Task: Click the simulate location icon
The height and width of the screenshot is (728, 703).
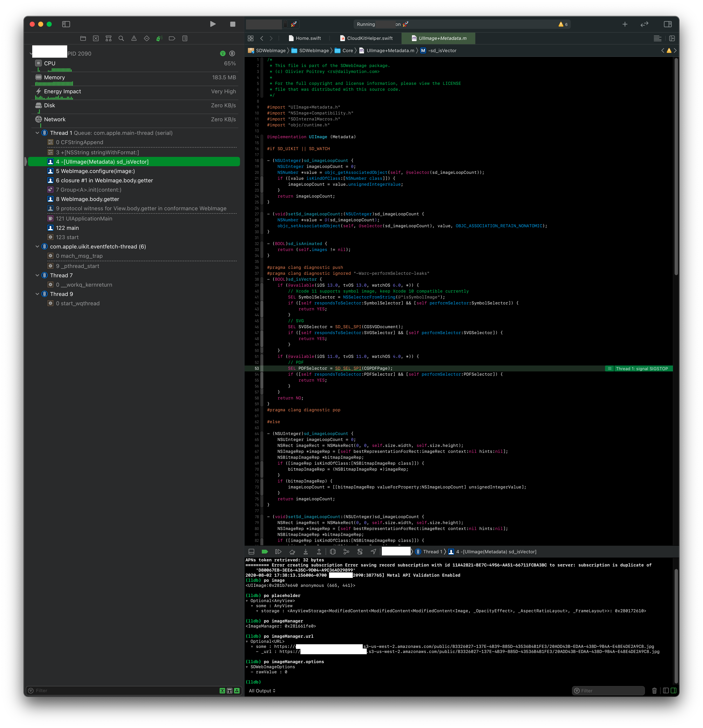Action: coord(373,552)
